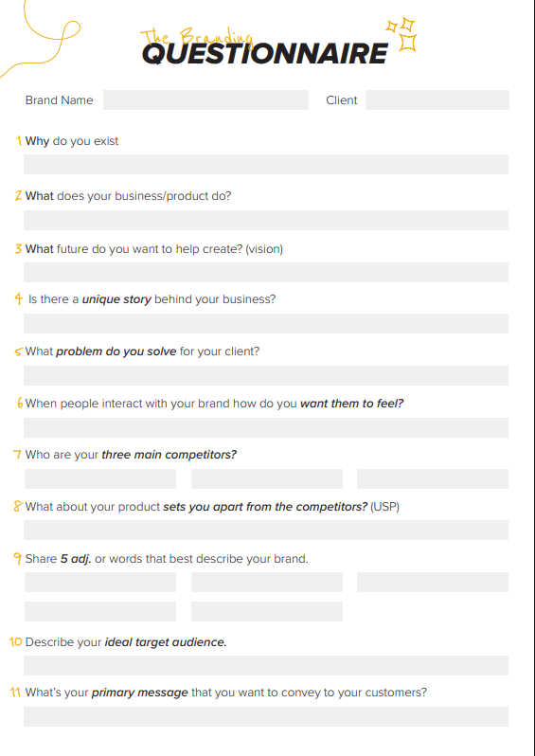Click the ideal target audience answer field
535x756 pixels.
tap(266, 665)
